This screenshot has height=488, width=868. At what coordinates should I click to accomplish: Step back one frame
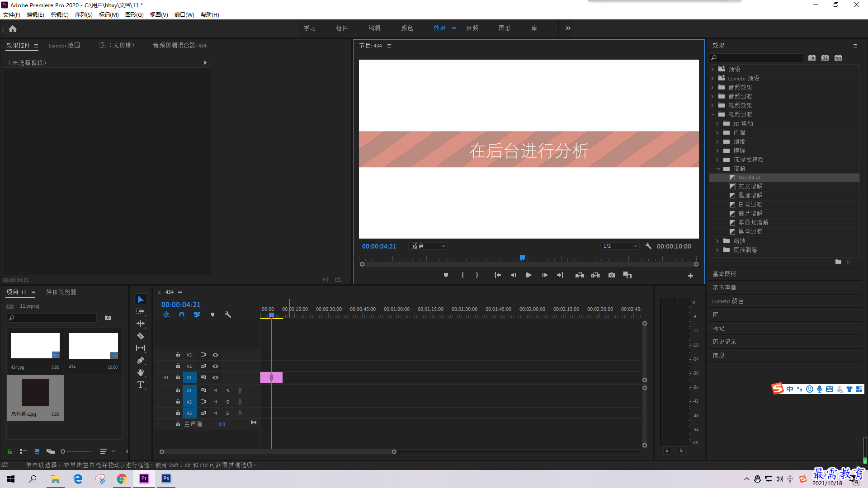point(513,275)
